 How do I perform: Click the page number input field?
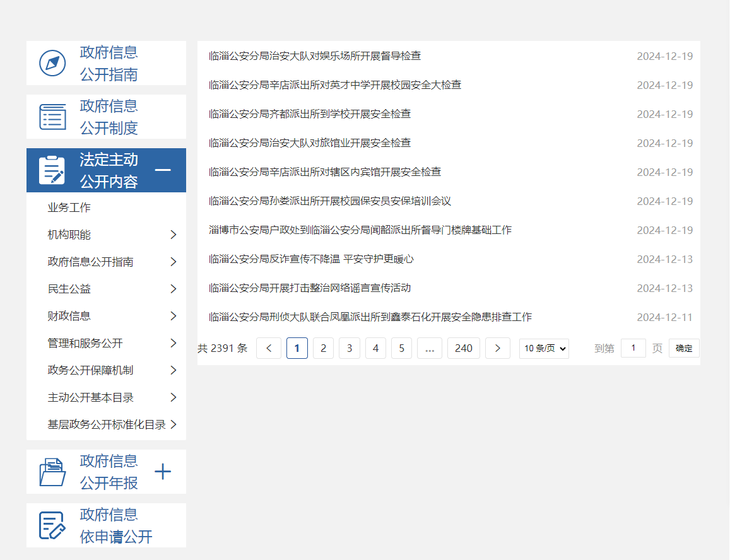(x=633, y=348)
